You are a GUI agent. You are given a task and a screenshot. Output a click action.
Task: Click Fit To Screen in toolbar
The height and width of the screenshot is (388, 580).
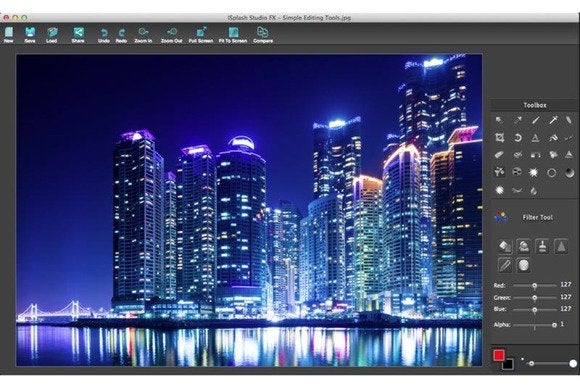point(233,35)
